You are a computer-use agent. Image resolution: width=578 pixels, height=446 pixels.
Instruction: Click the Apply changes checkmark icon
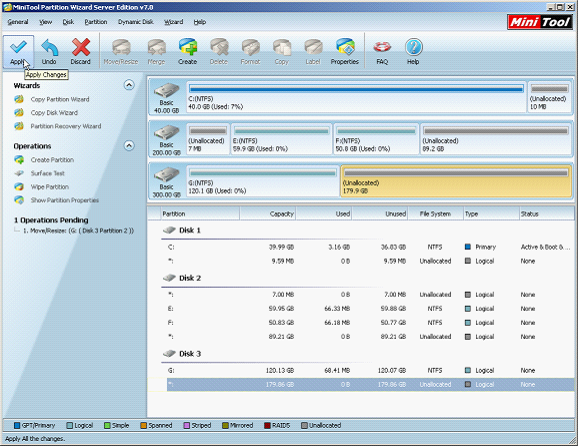[18, 47]
